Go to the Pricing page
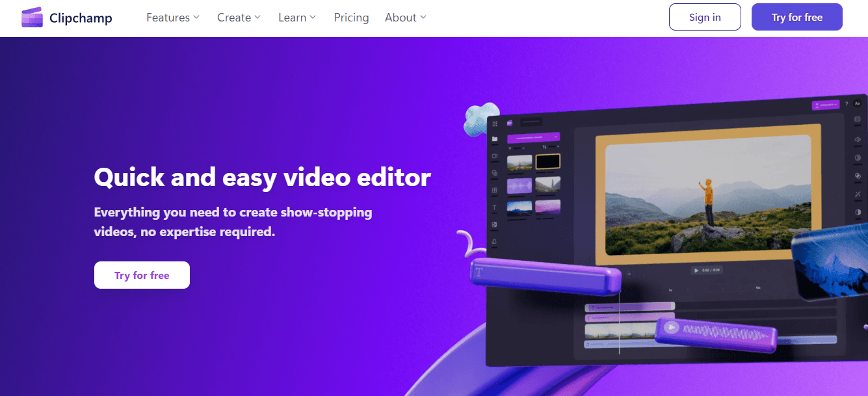The height and width of the screenshot is (396, 868). click(351, 18)
